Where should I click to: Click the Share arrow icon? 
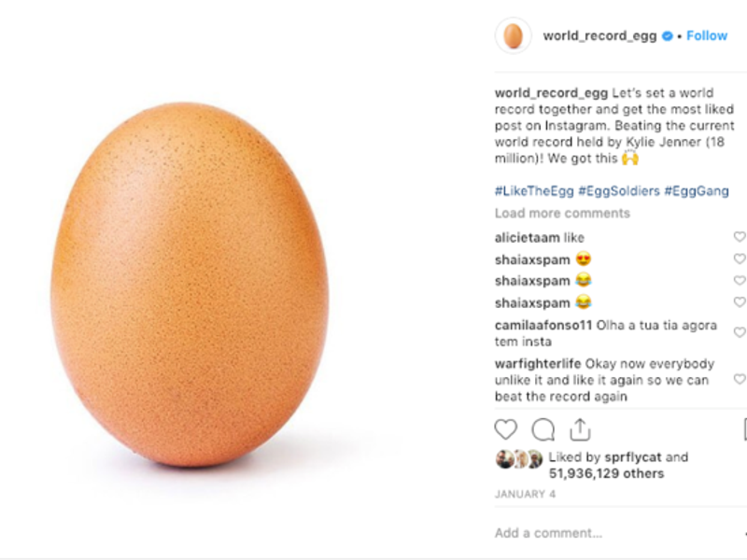coord(580,429)
